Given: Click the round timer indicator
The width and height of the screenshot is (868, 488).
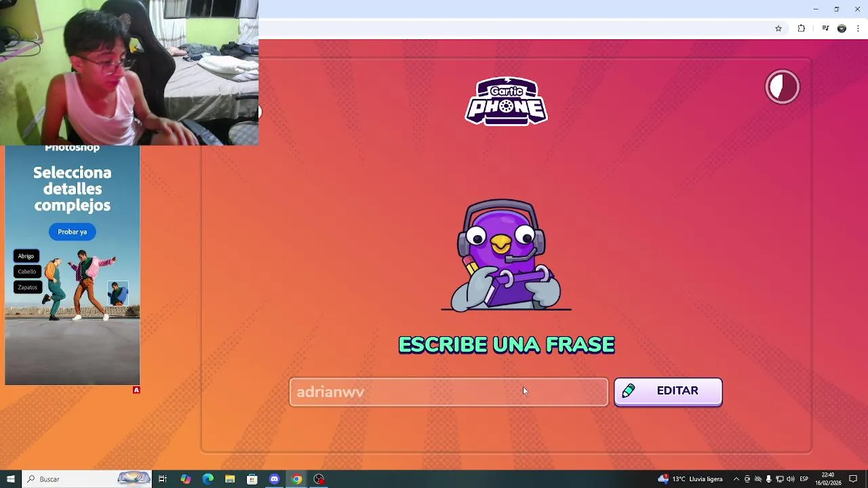Looking at the screenshot, I should click(783, 87).
